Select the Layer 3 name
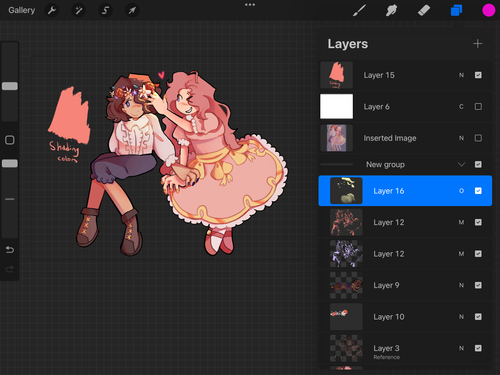This screenshot has width=500, height=375. (x=386, y=348)
